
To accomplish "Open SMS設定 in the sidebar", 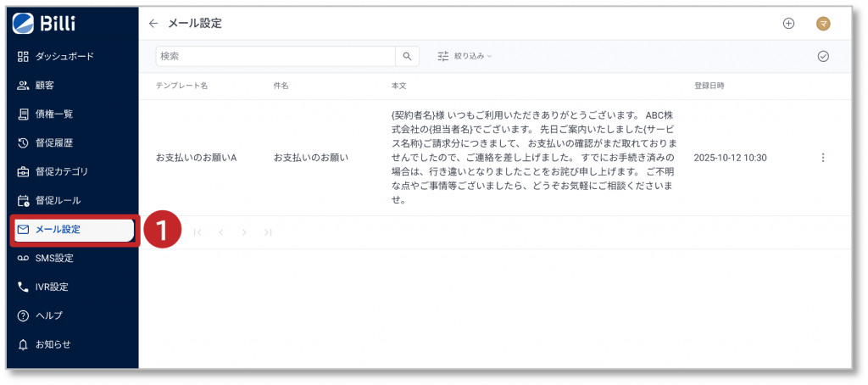I will [x=54, y=258].
